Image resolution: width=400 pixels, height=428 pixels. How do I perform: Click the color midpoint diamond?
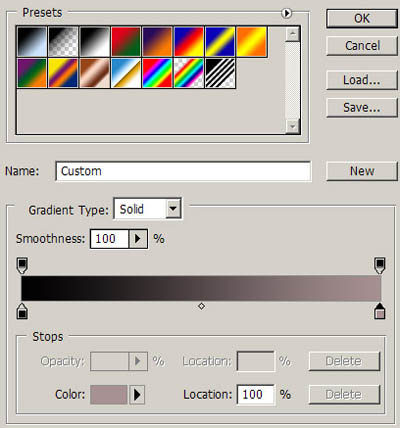click(201, 306)
